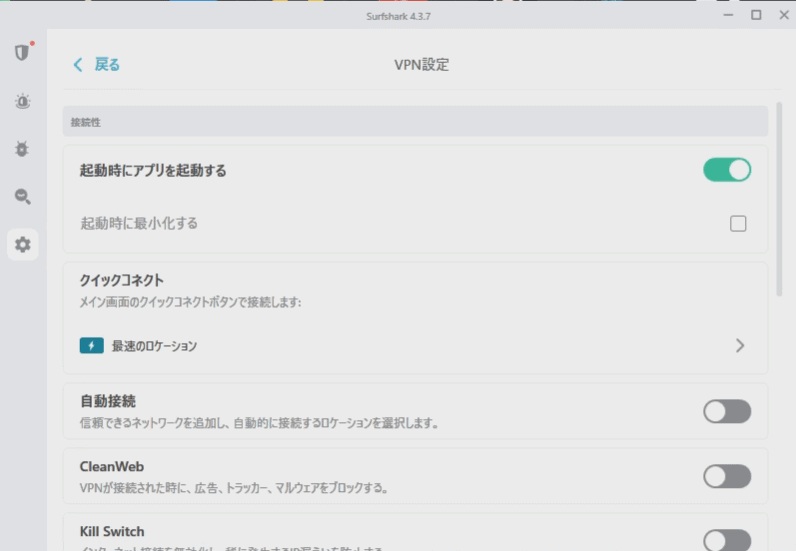Click the CleanWeb heading text
Screen dimensions: 796x551
pos(112,466)
